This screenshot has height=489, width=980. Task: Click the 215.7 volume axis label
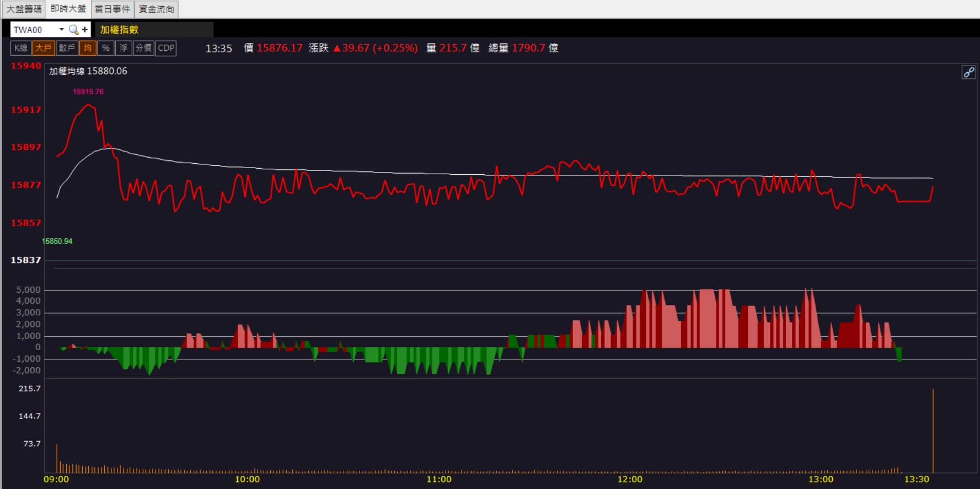point(30,388)
